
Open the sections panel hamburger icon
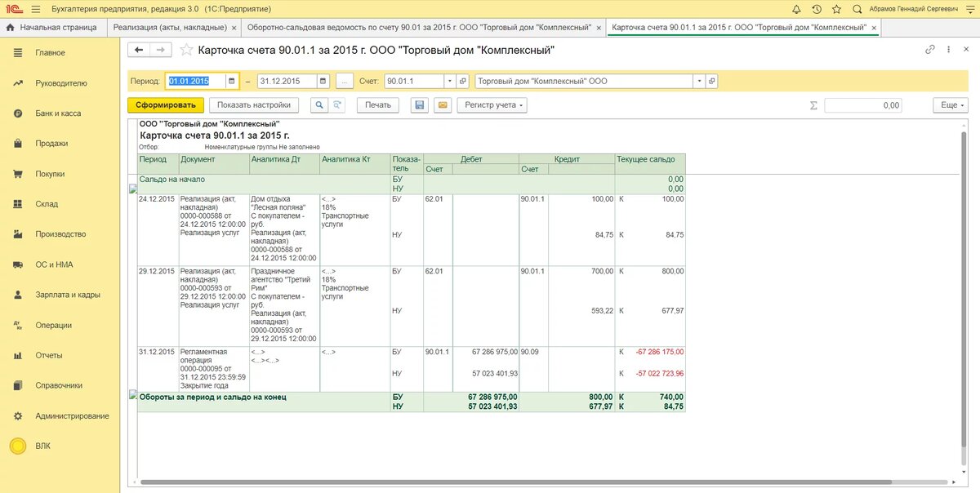(18, 53)
